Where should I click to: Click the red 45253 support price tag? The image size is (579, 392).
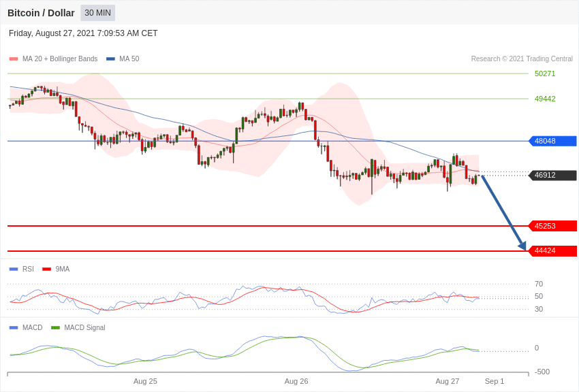553,226
